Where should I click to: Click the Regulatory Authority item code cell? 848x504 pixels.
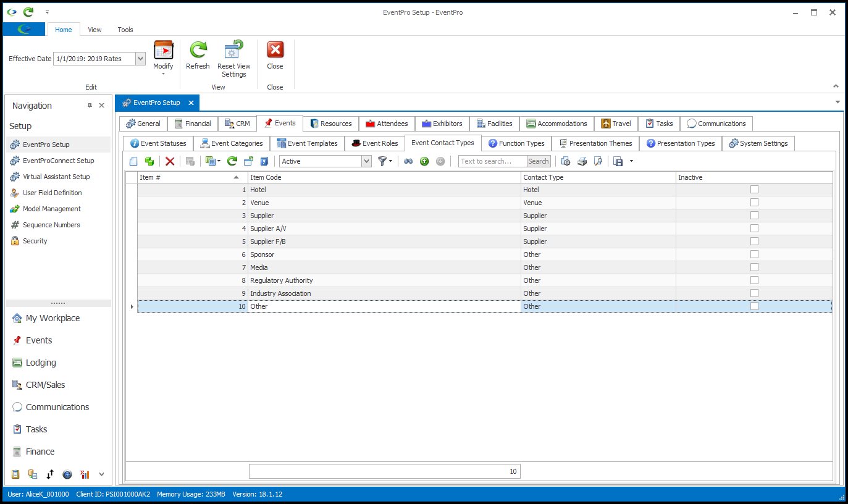(x=384, y=280)
